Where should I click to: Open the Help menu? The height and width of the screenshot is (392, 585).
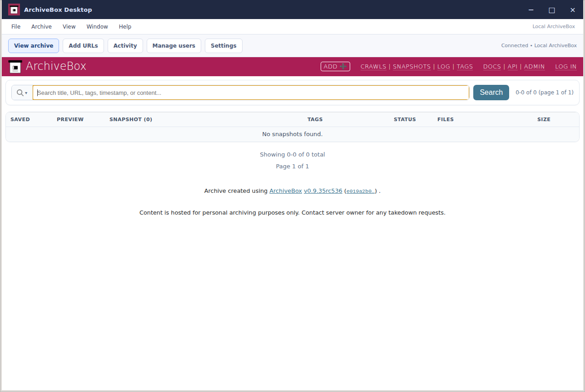pyautogui.click(x=125, y=27)
